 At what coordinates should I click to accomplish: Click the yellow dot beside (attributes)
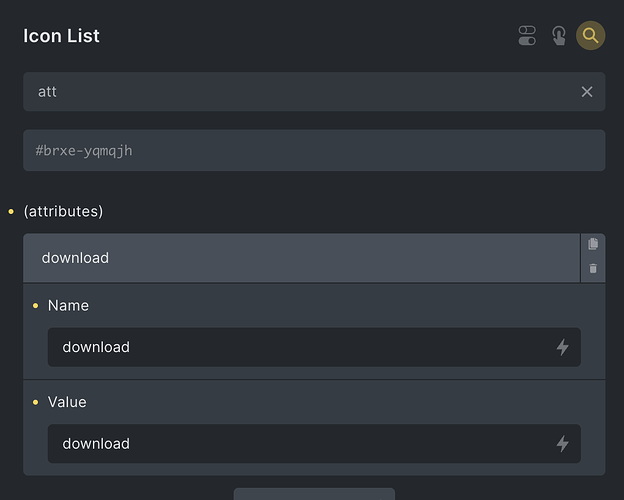[x=11, y=211]
